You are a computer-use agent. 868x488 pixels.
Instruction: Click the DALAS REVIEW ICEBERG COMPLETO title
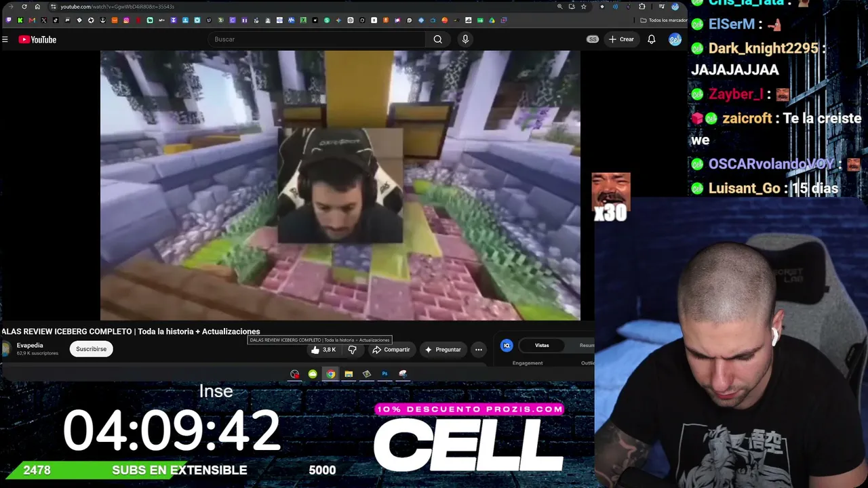[131, 331]
